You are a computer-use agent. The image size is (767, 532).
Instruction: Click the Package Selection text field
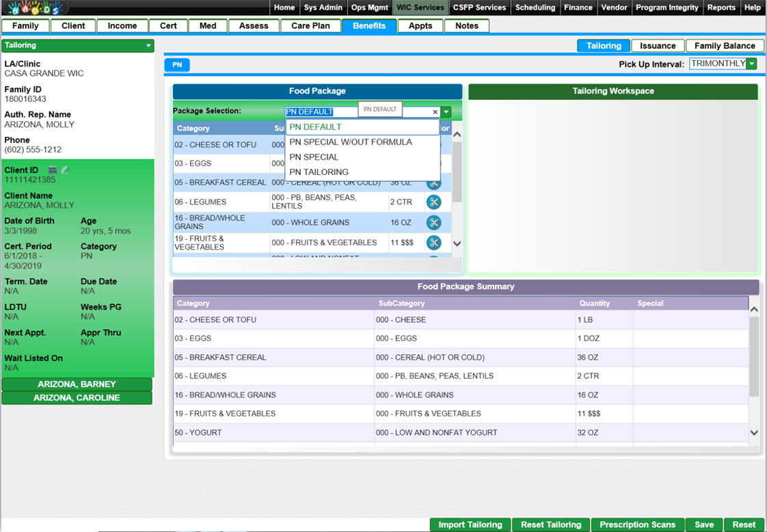(321, 112)
